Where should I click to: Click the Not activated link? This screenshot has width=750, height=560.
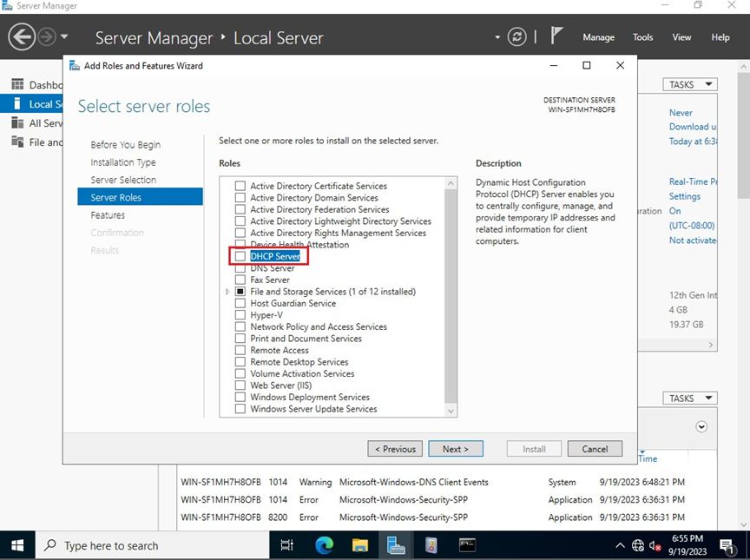click(x=693, y=240)
